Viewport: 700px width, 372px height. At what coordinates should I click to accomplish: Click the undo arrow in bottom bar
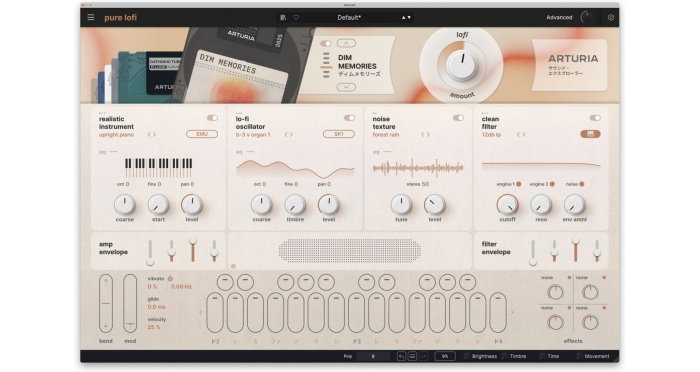click(401, 356)
